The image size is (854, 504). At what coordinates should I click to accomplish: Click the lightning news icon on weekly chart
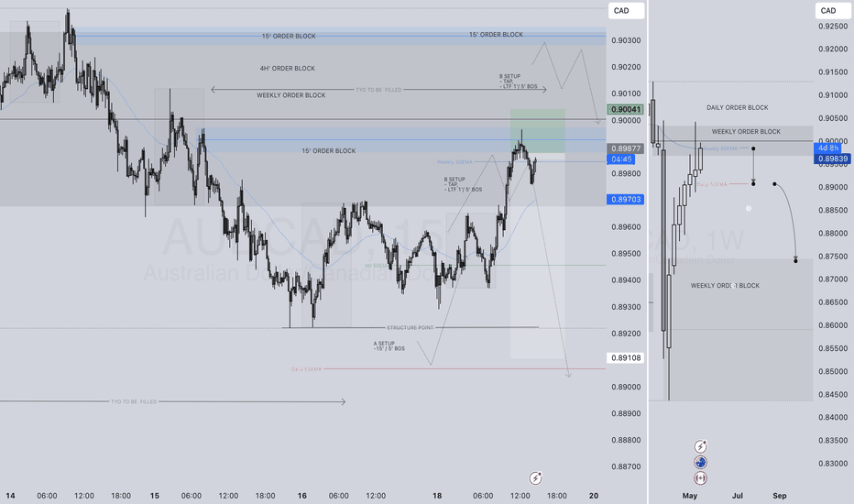coord(700,447)
